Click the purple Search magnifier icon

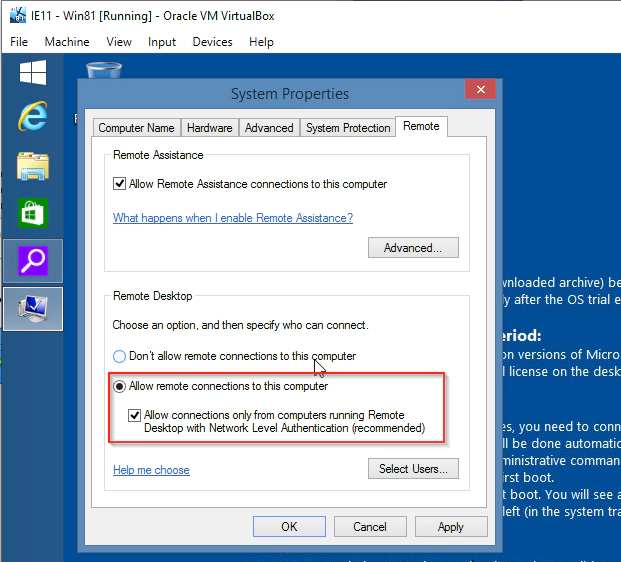coord(33,261)
